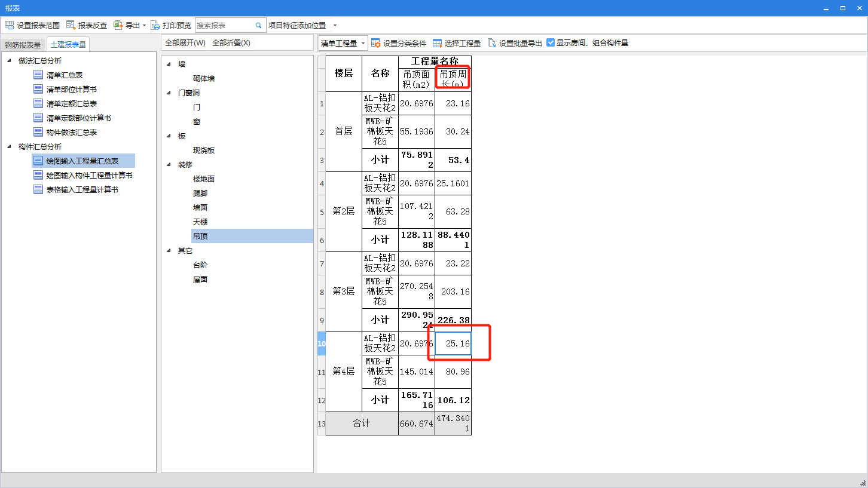This screenshot has width=868, height=488.
Task: Select 现浇板 in the component tree
Action: (204, 150)
